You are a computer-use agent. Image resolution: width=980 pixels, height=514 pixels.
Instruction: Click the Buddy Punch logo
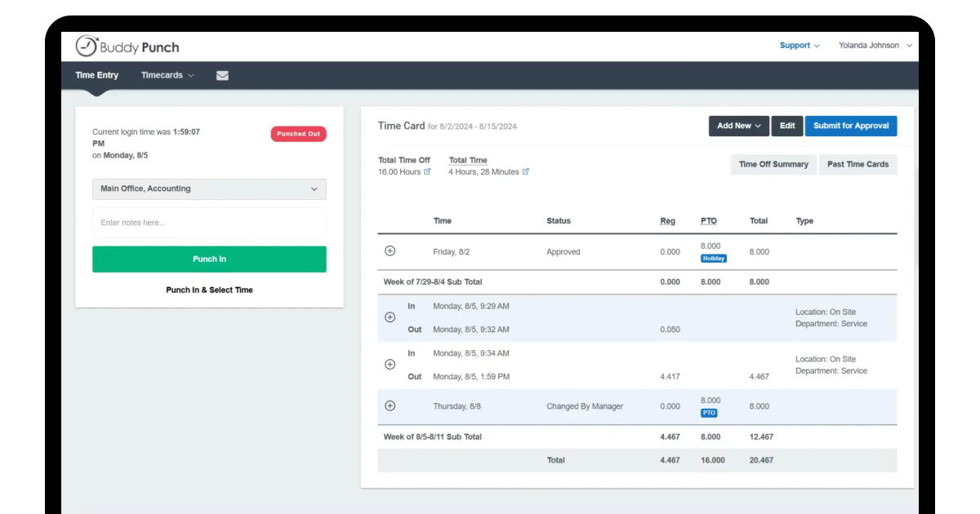(x=127, y=47)
